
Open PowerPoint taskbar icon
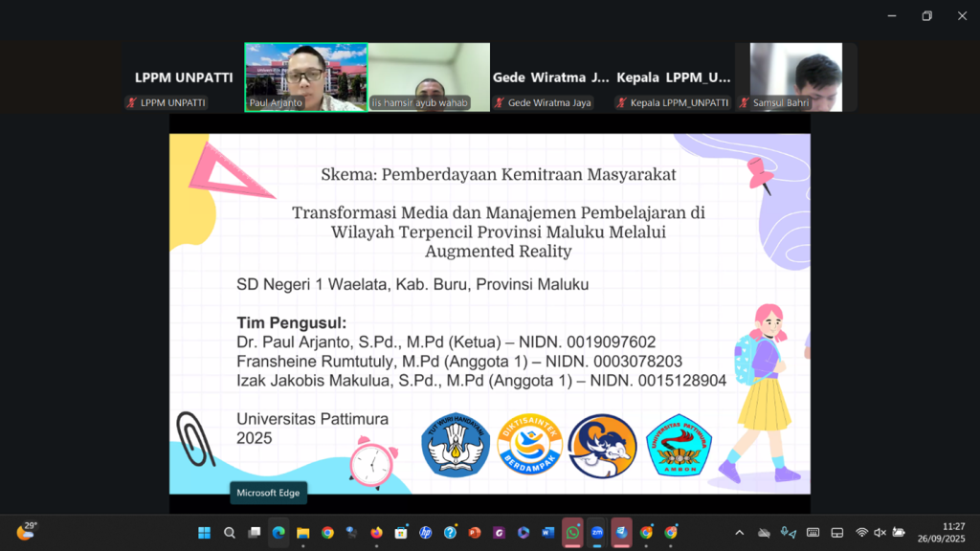pyautogui.click(x=474, y=533)
